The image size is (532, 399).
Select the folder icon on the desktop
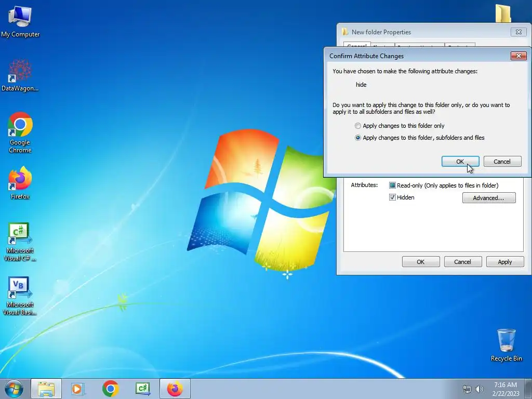click(503, 14)
